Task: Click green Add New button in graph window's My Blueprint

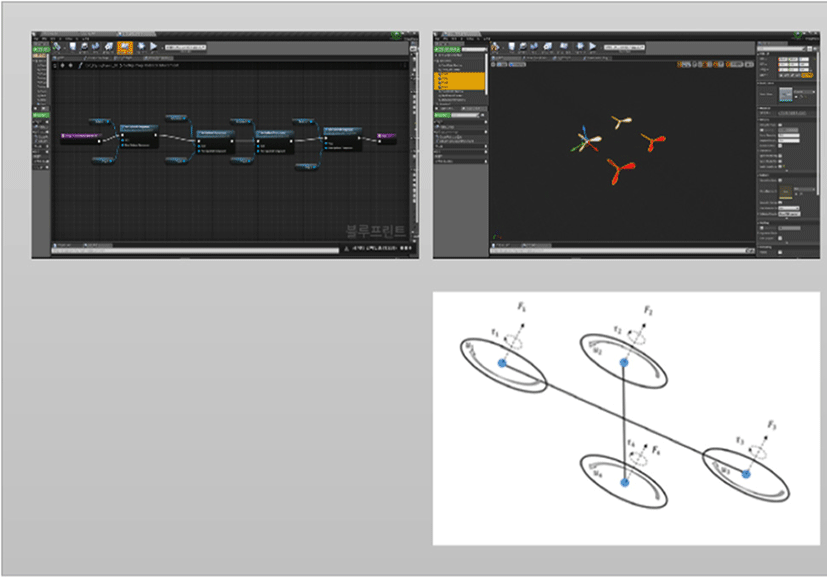Action: [x=41, y=115]
